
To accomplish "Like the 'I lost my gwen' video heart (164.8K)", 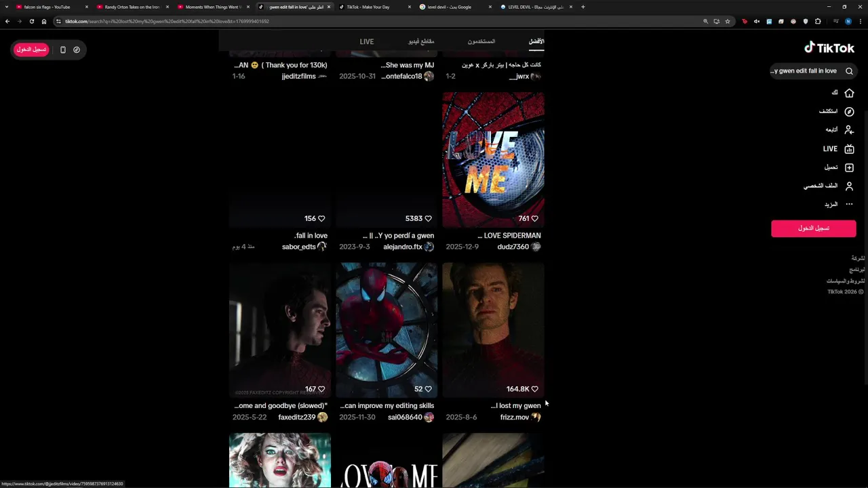I will pyautogui.click(x=534, y=389).
